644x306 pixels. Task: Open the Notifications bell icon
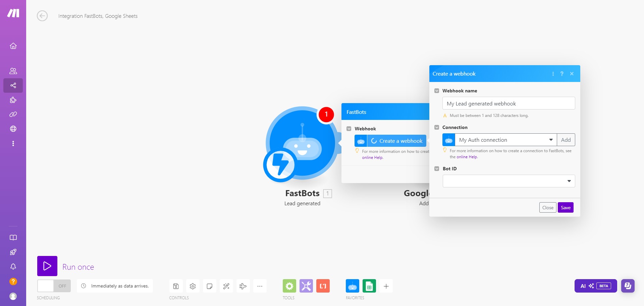(13, 266)
